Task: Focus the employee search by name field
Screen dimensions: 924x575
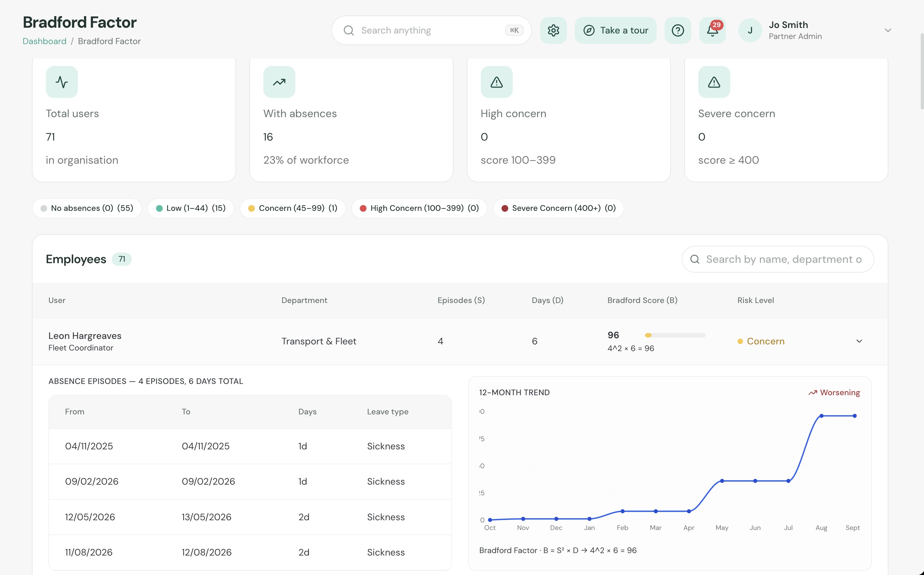Action: click(778, 259)
